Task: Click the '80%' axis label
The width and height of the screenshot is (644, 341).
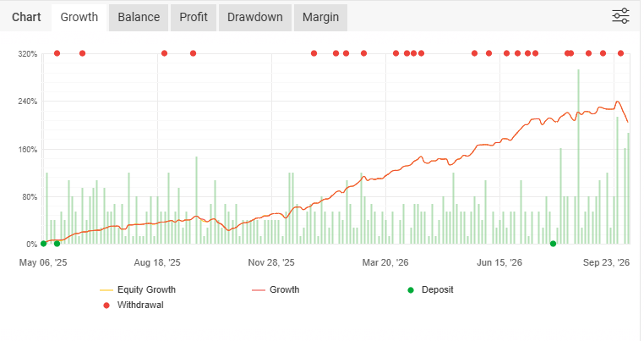Action: [x=30, y=196]
